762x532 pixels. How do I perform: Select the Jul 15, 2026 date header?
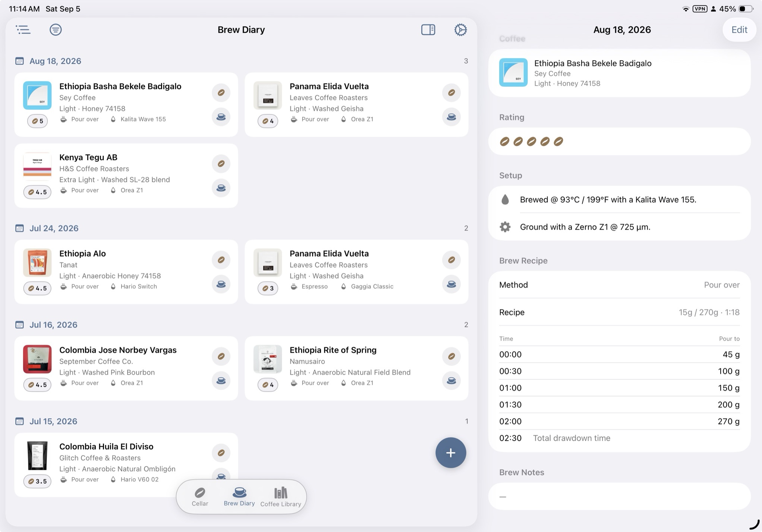tap(53, 421)
